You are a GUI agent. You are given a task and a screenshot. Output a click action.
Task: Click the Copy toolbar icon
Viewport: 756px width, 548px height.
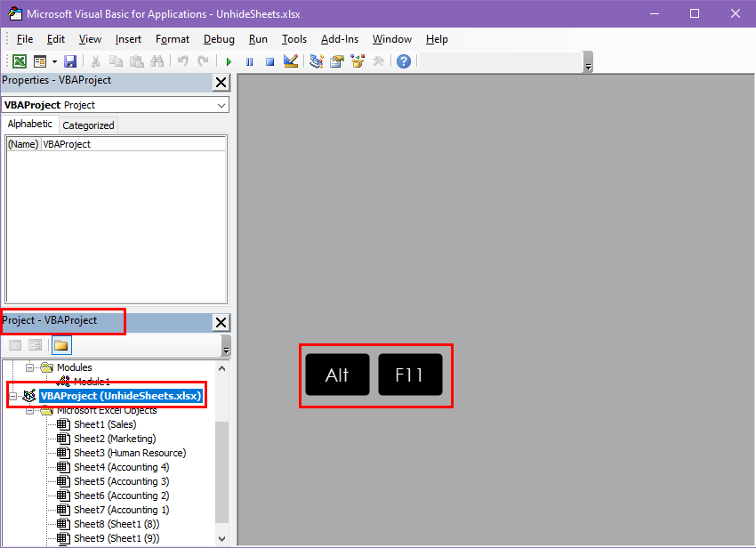pyautogui.click(x=116, y=61)
